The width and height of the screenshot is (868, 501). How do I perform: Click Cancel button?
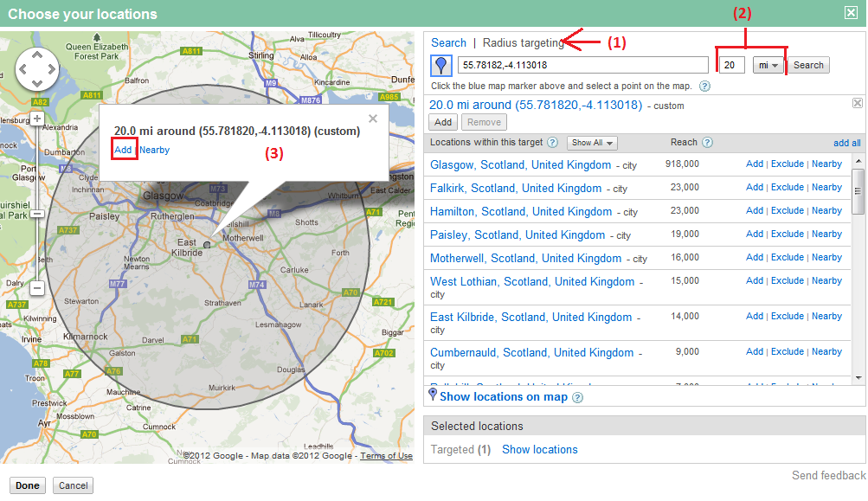73,485
